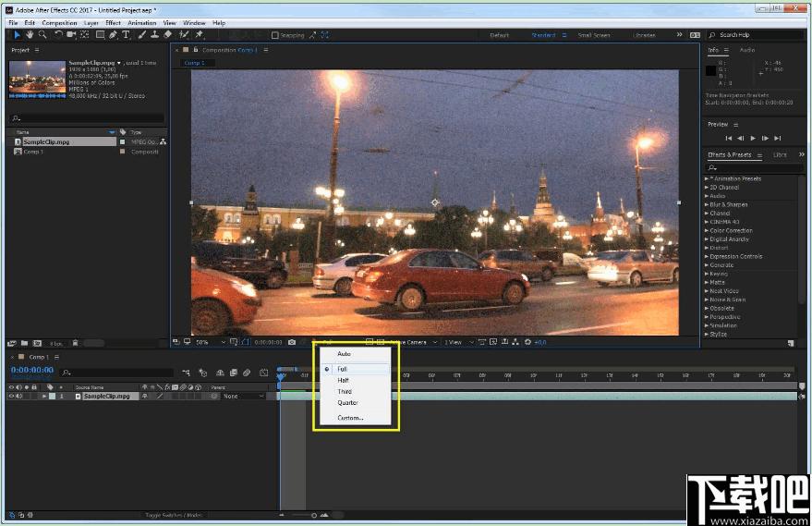The image size is (812, 526).
Task: Open the Composition menu
Action: (x=59, y=23)
